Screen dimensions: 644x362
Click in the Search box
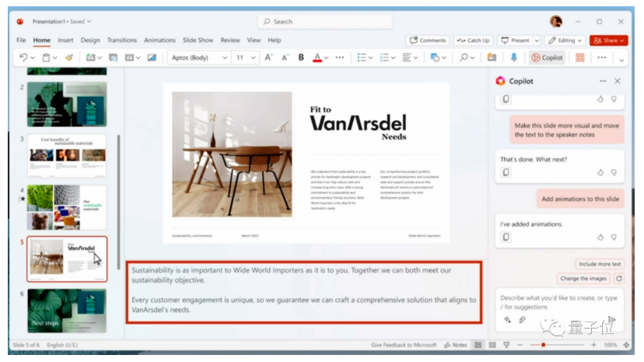pos(325,21)
